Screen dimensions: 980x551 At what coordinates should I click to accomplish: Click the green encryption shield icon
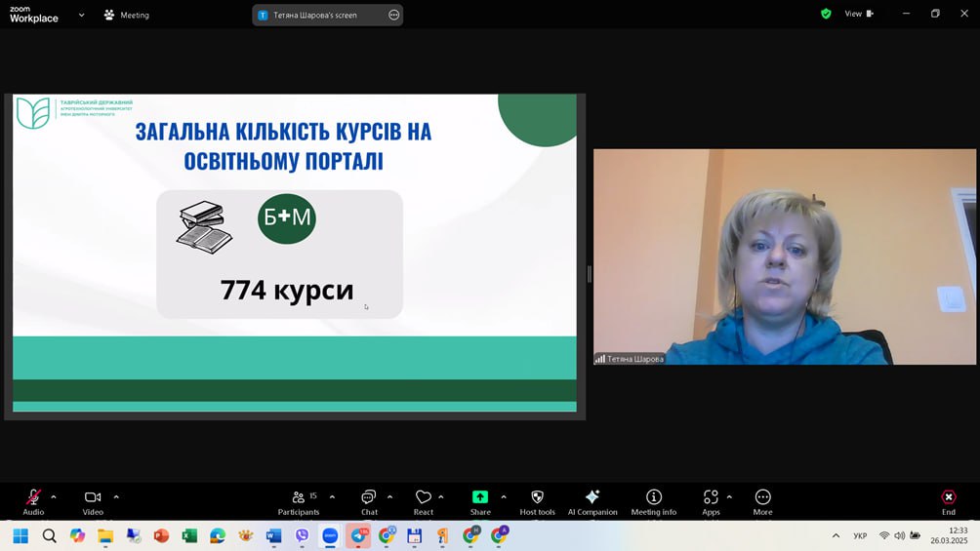826,14
